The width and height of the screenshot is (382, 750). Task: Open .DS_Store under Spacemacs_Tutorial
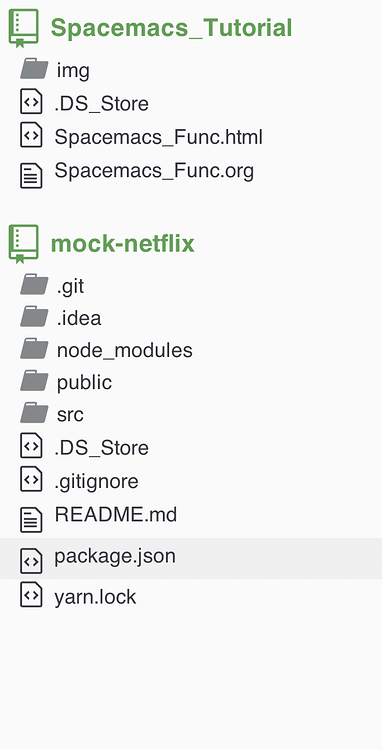101,104
